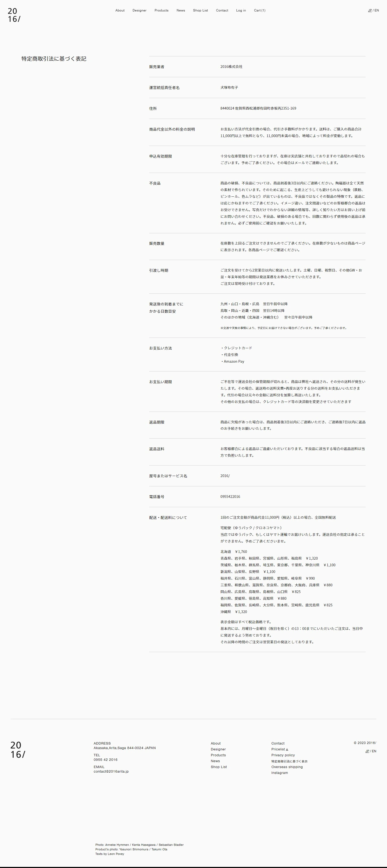Open Overseas shipping footer link
The image size is (387, 868).
coord(287,767)
